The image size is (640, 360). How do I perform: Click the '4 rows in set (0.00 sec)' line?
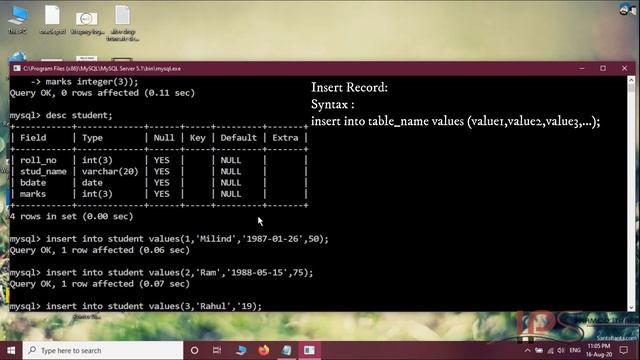71,216
